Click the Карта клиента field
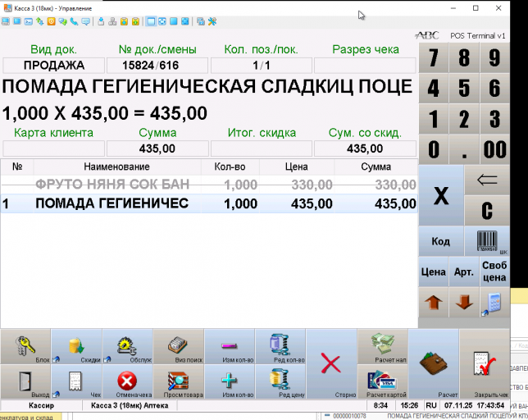 pyautogui.click(x=54, y=148)
